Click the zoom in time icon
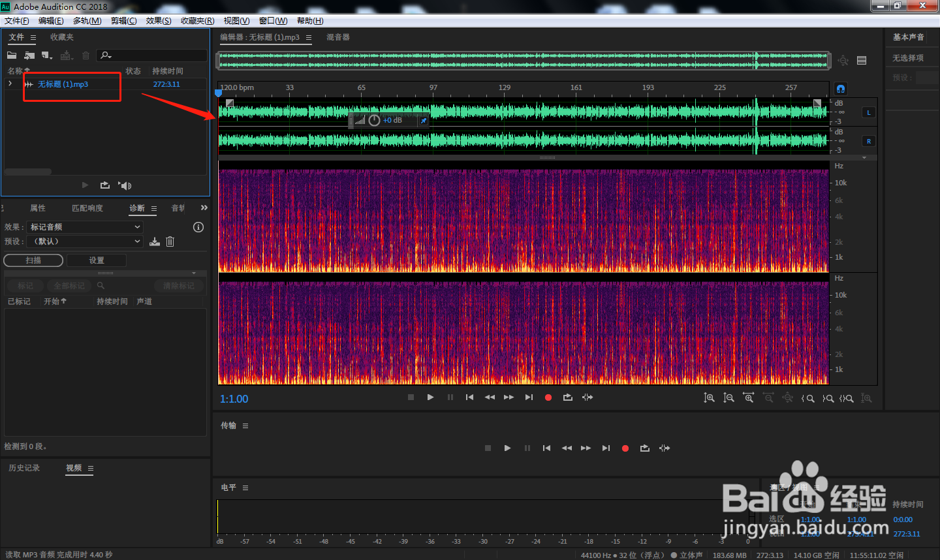The image size is (940, 560). click(x=748, y=397)
